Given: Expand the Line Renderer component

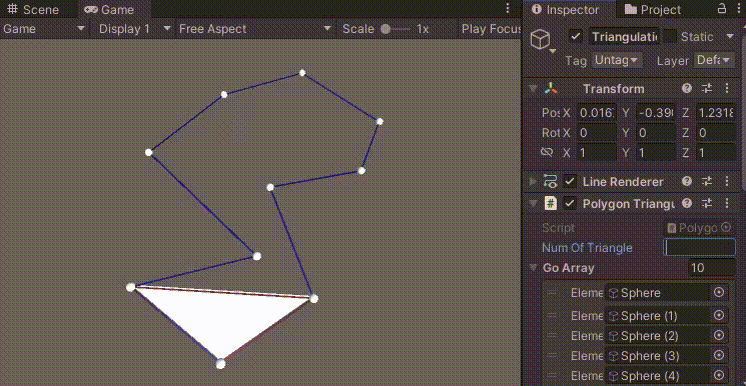Looking at the screenshot, I should 533,181.
